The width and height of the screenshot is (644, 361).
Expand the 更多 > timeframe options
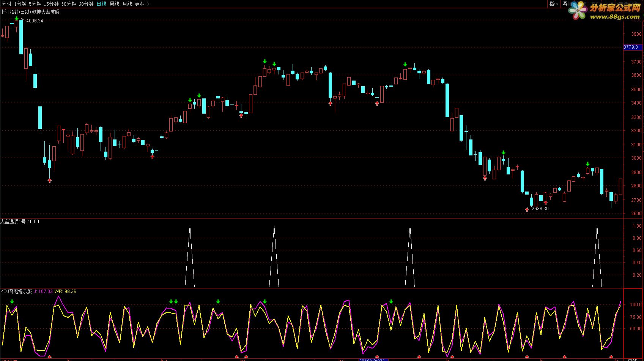142,4
